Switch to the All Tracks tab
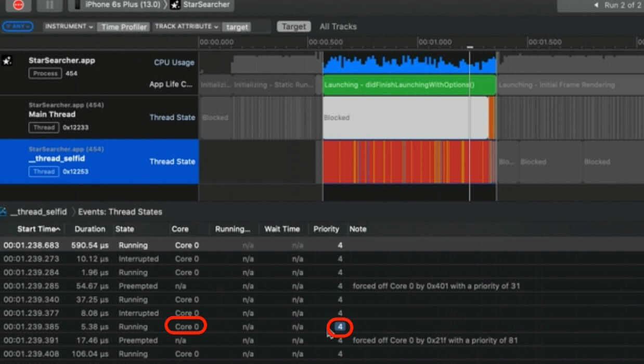The image size is (644, 364). click(338, 27)
